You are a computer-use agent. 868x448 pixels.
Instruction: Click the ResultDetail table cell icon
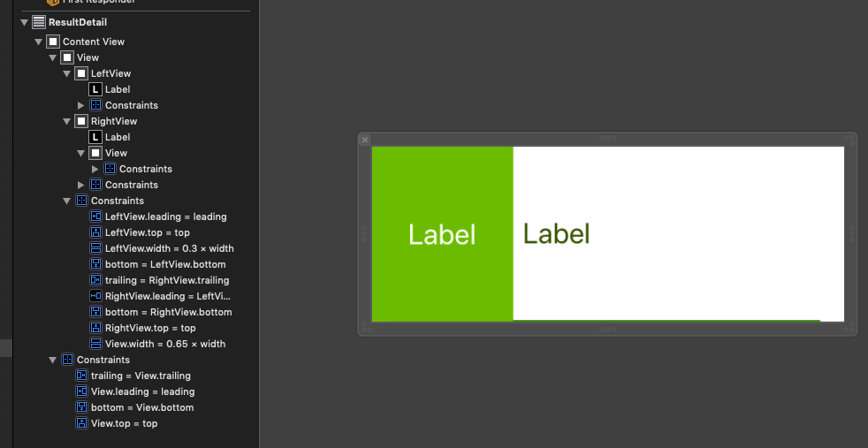pyautogui.click(x=39, y=22)
